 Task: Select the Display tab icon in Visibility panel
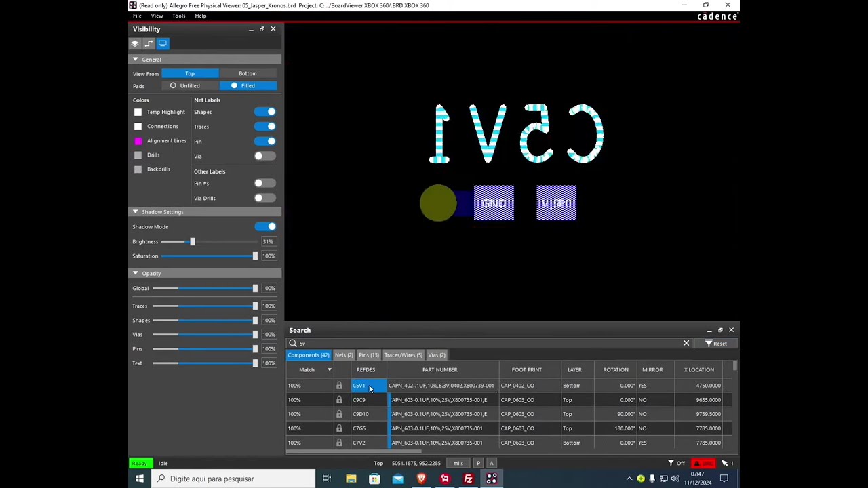(163, 43)
